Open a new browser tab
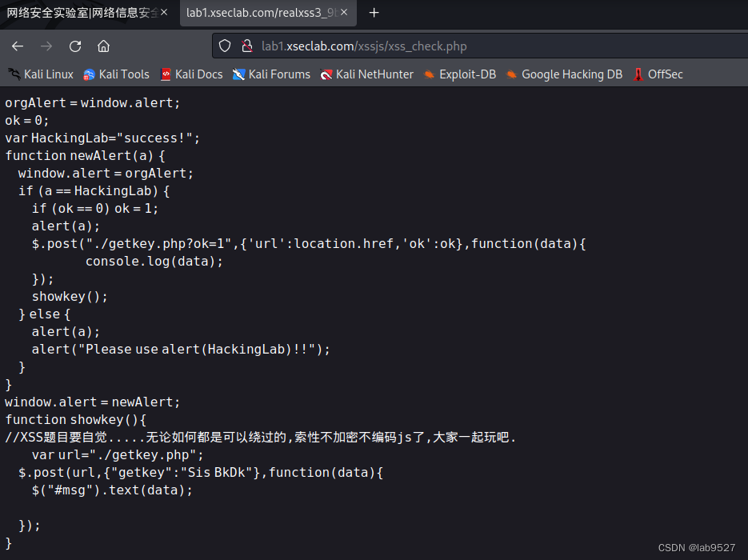The height and width of the screenshot is (560, 748). pos(374,13)
